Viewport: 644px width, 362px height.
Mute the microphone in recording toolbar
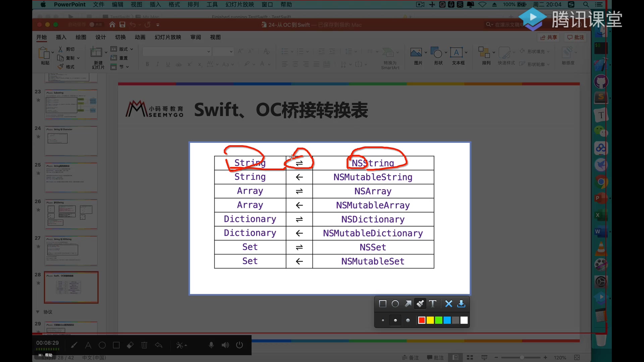pos(211,345)
